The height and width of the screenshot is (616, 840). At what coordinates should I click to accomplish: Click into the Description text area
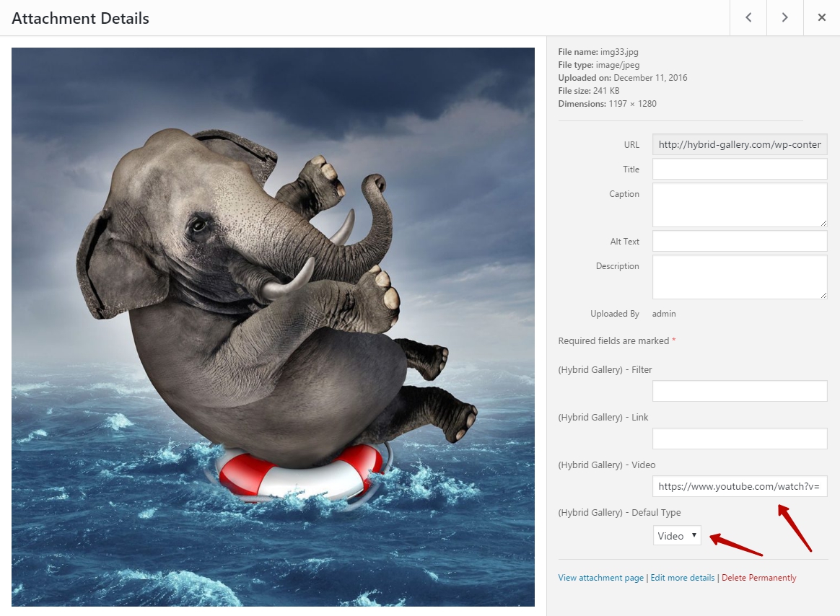pos(739,277)
